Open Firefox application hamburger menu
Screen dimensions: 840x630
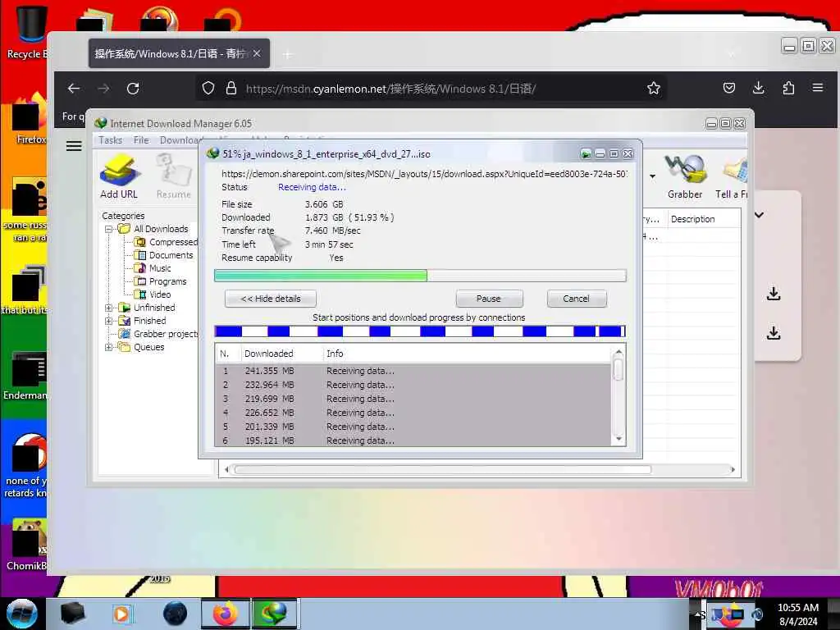point(818,87)
